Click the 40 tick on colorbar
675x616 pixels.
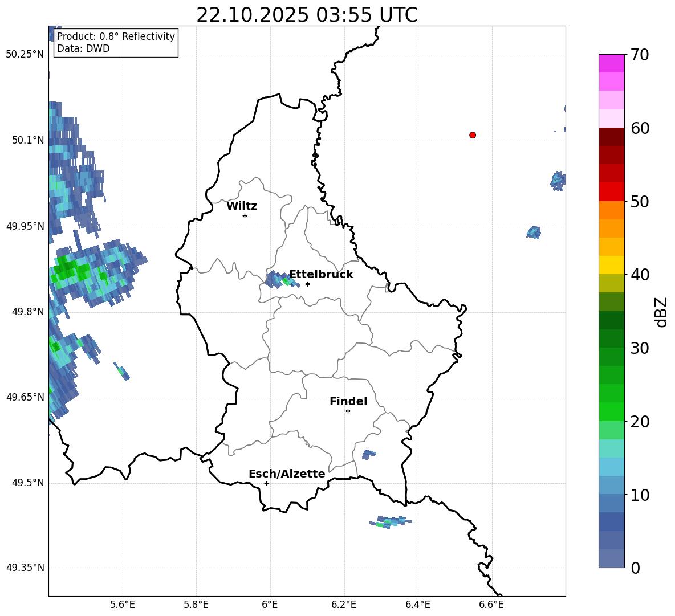click(x=640, y=275)
